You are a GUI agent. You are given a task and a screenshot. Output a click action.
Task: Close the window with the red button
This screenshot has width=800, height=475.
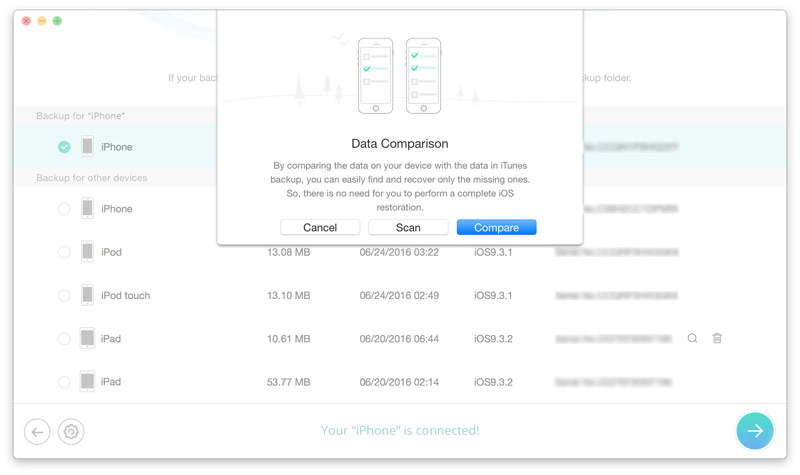(27, 21)
